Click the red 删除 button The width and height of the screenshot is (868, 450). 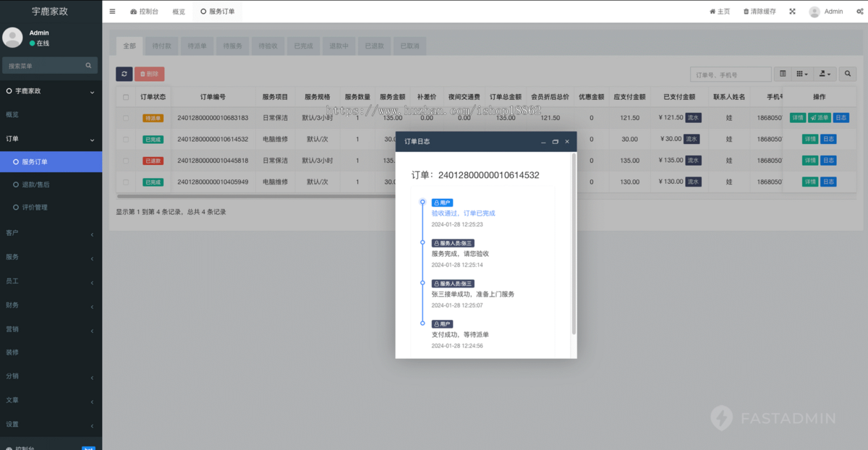tap(150, 74)
